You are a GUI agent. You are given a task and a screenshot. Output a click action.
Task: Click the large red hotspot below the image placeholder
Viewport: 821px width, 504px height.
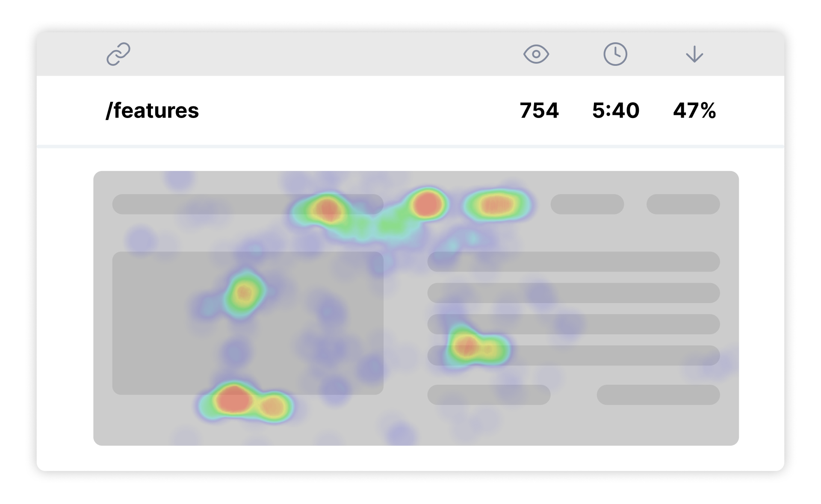point(233,400)
